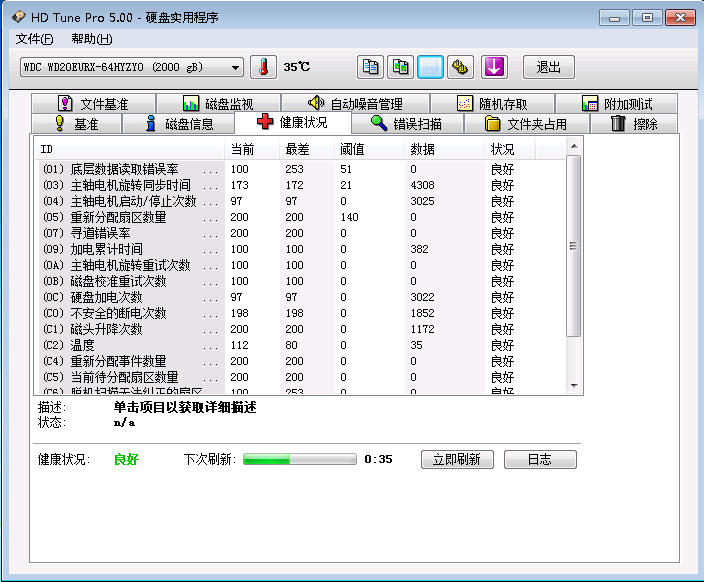Select row (03) 主轴电机旋转同步时间
This screenshot has width=704, height=582.
[300, 185]
